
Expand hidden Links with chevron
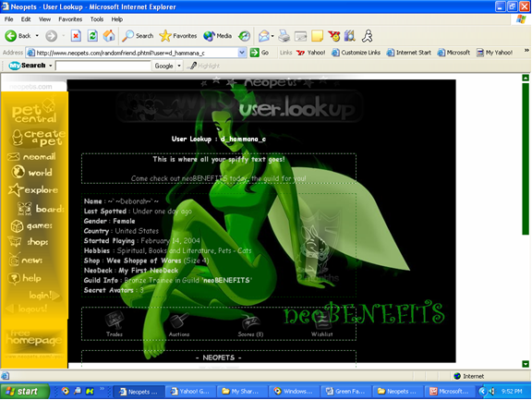tap(526, 51)
